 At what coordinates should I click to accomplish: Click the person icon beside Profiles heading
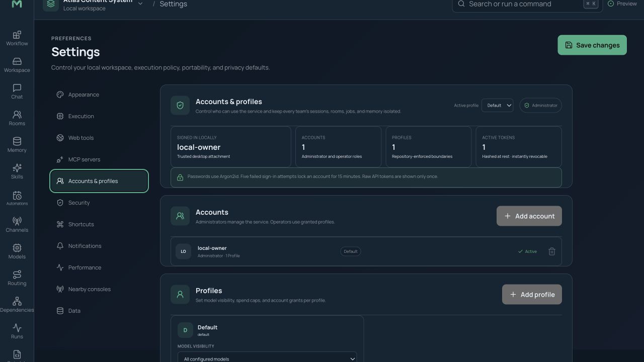[180, 295]
